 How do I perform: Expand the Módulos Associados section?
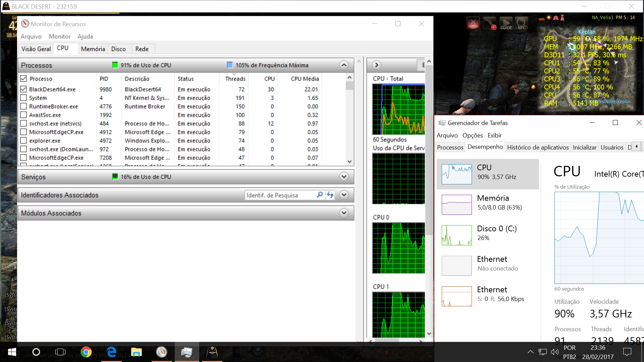[344, 213]
